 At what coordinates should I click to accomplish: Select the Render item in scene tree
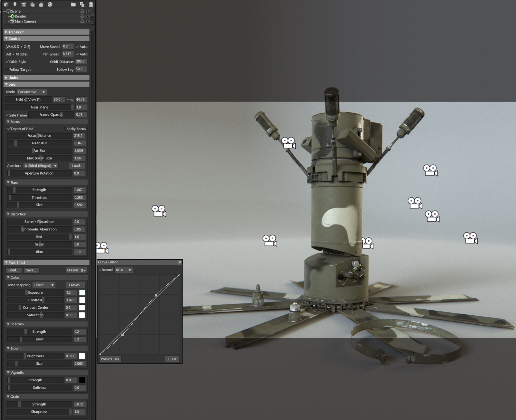click(x=20, y=16)
